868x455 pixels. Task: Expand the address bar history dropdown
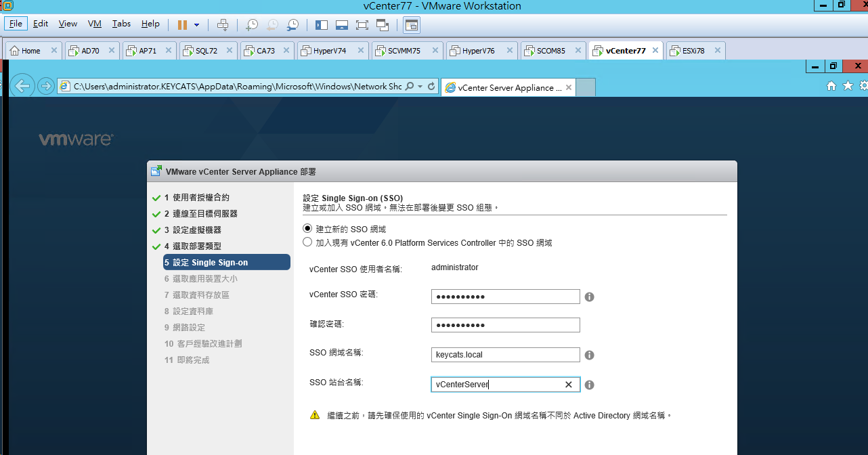coord(420,87)
